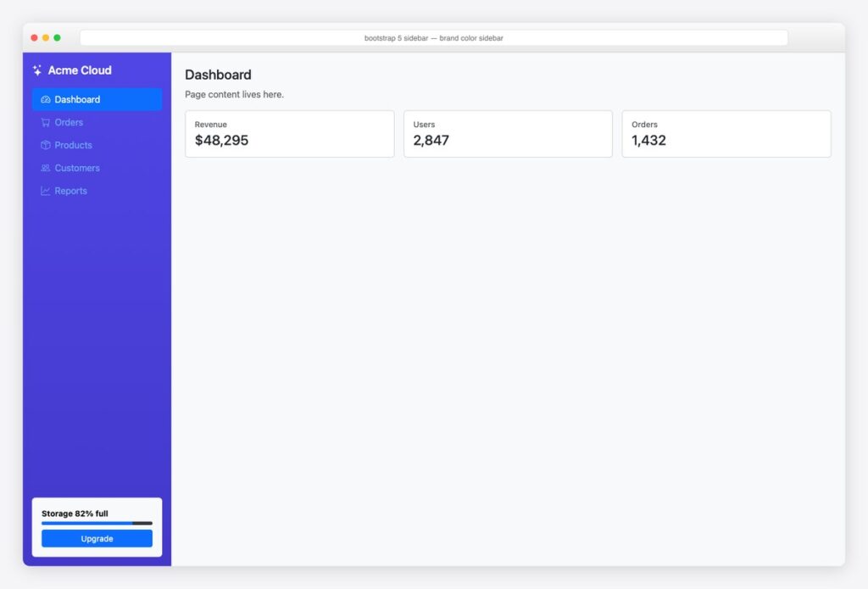Click the 'Storage 82% full' label

click(75, 514)
